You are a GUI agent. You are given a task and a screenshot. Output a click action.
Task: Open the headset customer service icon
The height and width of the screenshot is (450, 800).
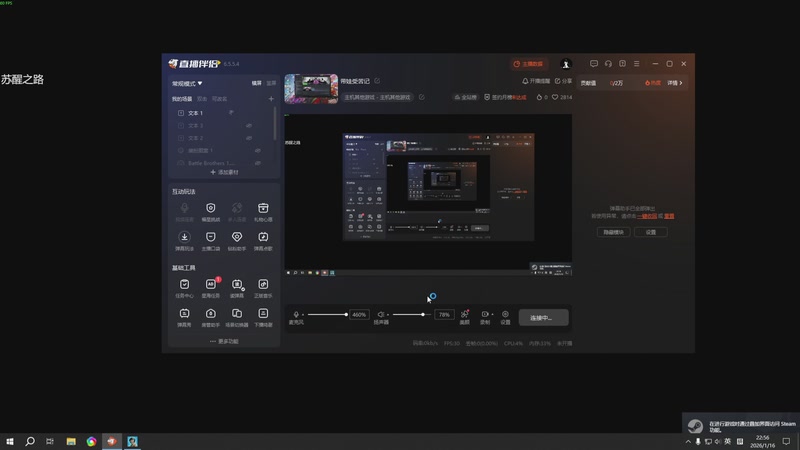[608, 64]
